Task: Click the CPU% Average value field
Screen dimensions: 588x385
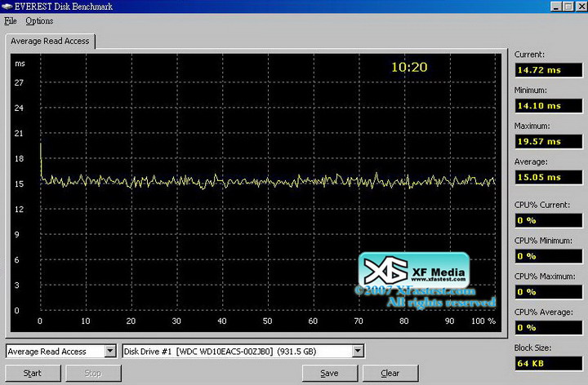Action: 549,328
